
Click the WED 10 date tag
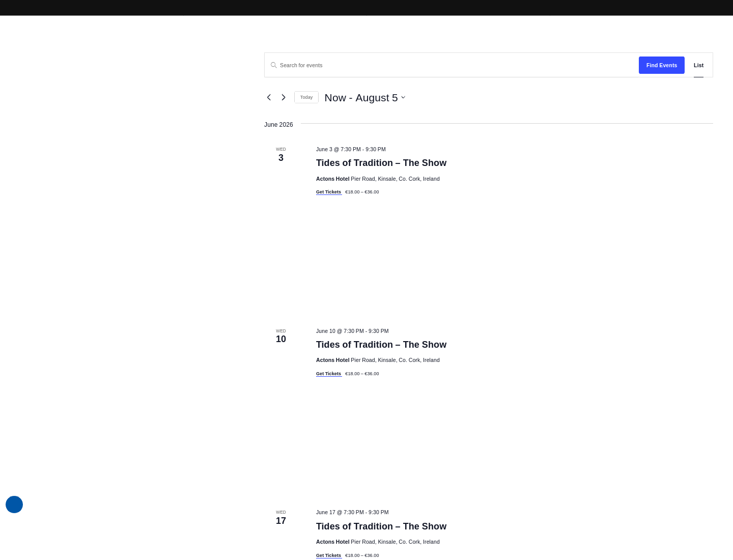tap(281, 336)
